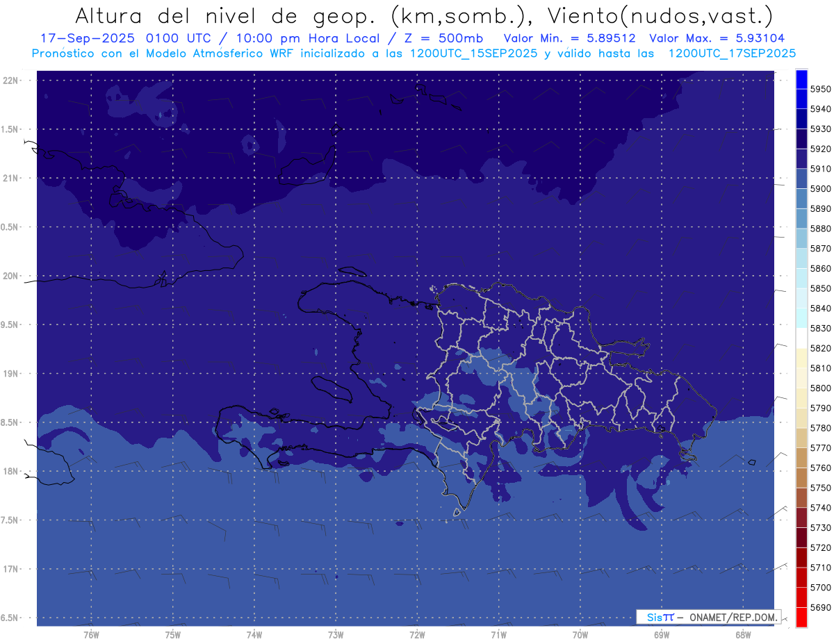Click the 5900 value label in legend
The image size is (834, 644).
pyautogui.click(x=821, y=189)
